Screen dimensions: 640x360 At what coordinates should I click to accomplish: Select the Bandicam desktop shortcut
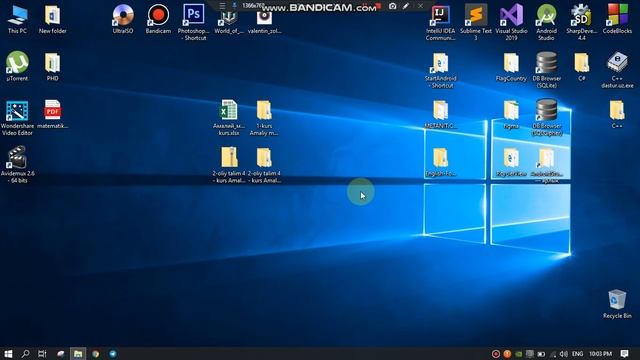point(158,19)
